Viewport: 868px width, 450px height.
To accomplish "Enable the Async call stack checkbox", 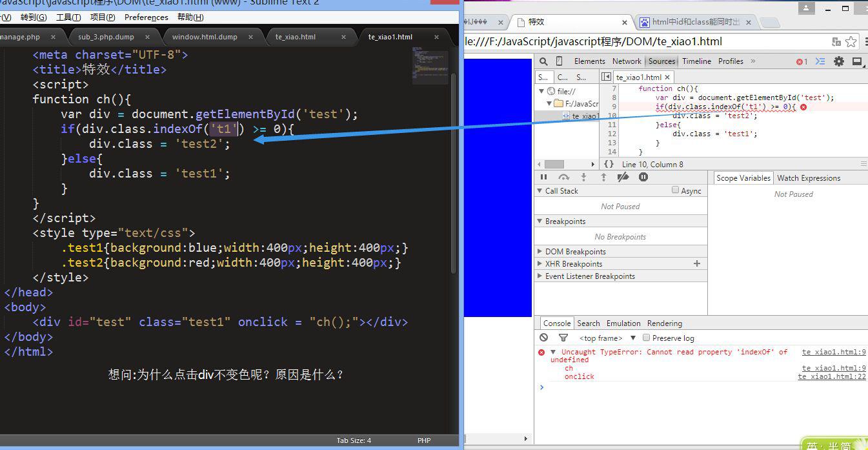I will coord(676,190).
